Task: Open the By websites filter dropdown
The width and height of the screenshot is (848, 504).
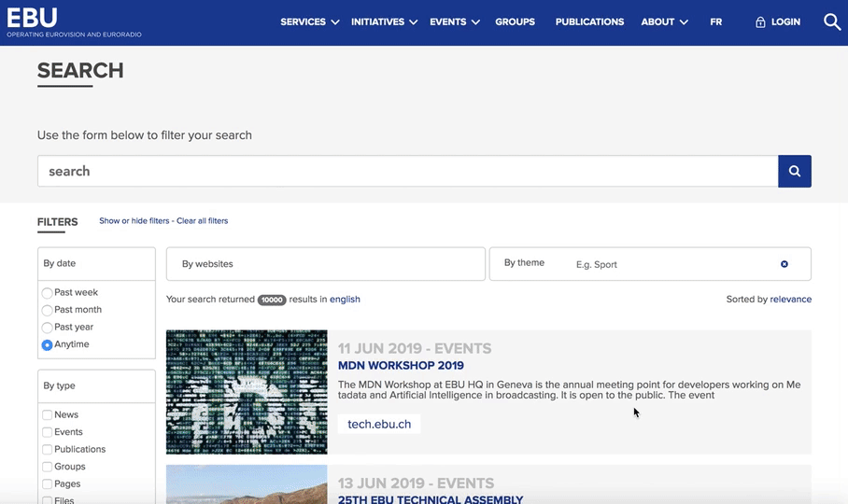Action: (x=325, y=264)
